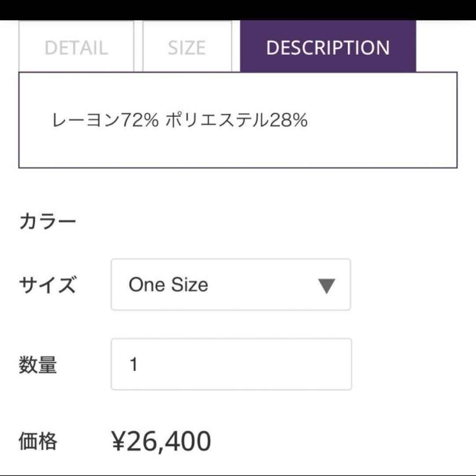476x476 pixels.
Task: Click the サイズ label
Action: click(x=47, y=285)
